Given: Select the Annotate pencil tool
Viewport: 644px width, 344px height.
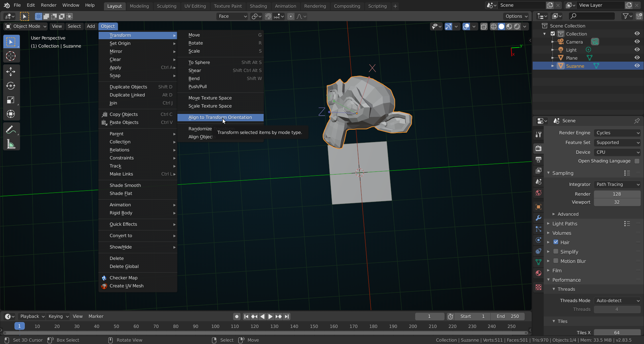Looking at the screenshot, I should coord(11,130).
